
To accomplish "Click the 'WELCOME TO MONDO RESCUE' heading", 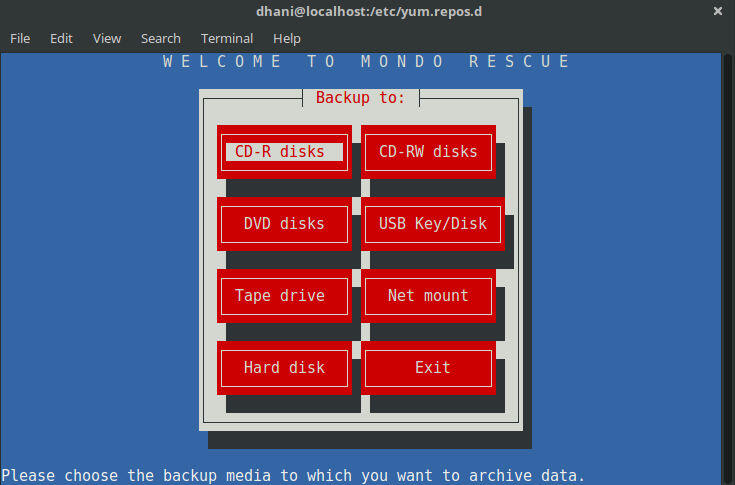I will 366,61.
